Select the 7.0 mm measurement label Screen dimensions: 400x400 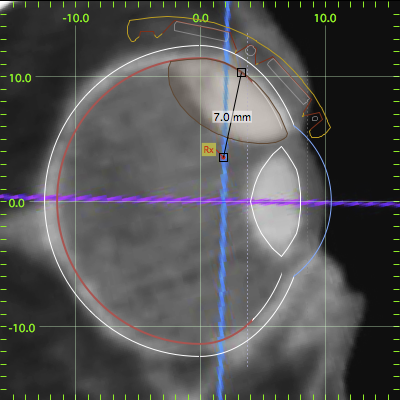(x=232, y=117)
